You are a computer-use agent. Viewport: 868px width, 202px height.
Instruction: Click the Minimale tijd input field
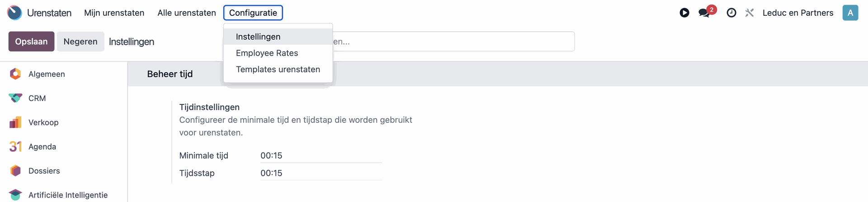coord(321,155)
